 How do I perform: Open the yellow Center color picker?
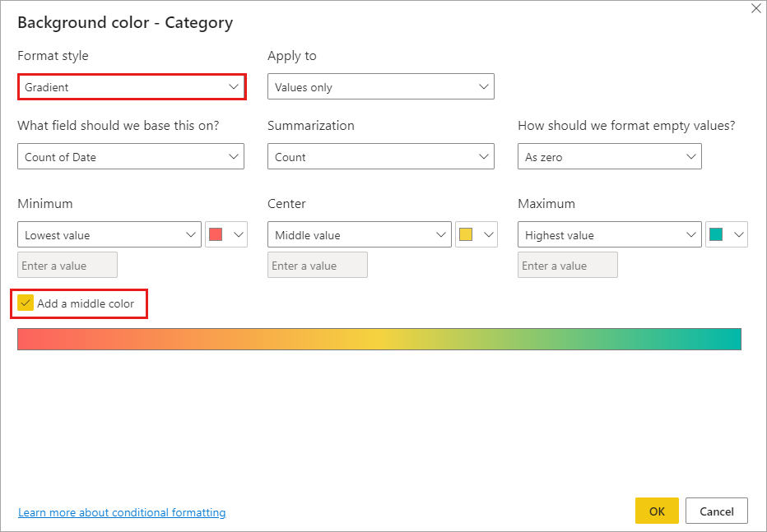pyautogui.click(x=476, y=234)
